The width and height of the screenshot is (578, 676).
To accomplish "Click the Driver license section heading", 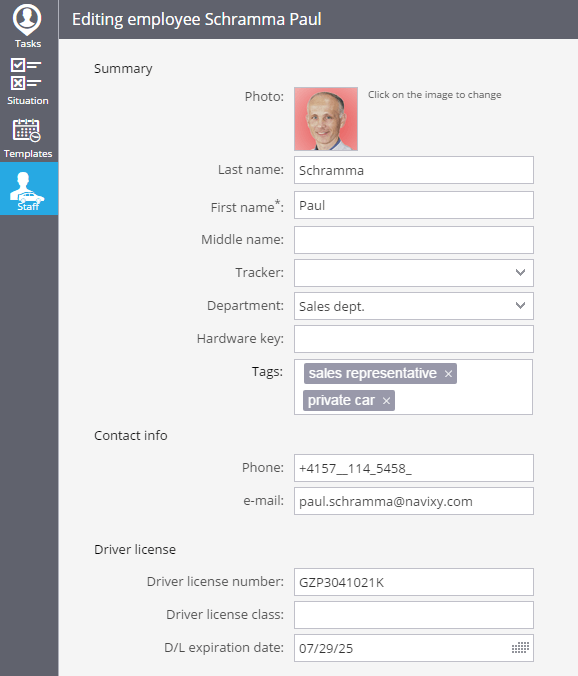I will tap(135, 550).
